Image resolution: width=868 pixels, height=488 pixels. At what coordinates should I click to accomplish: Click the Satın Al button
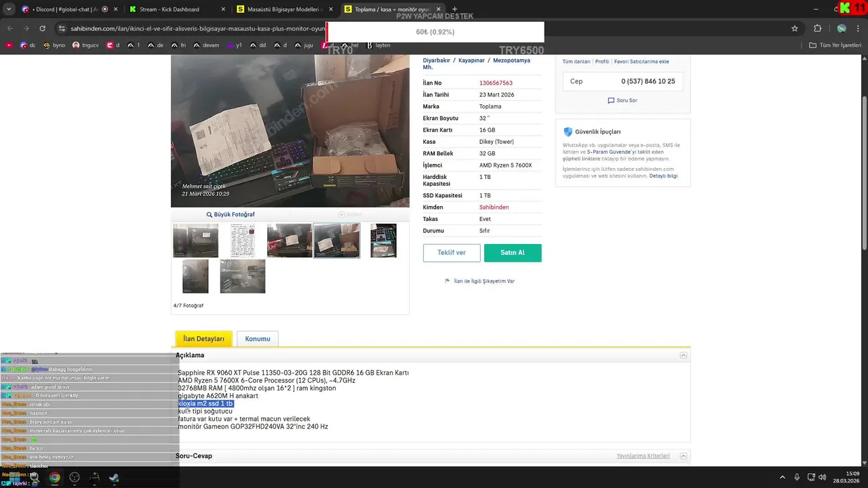click(x=513, y=253)
